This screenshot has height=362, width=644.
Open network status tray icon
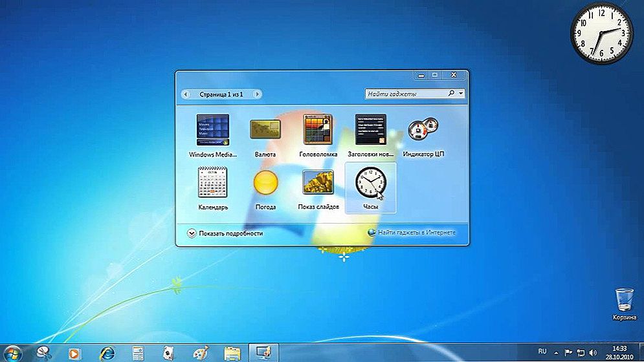click(581, 352)
